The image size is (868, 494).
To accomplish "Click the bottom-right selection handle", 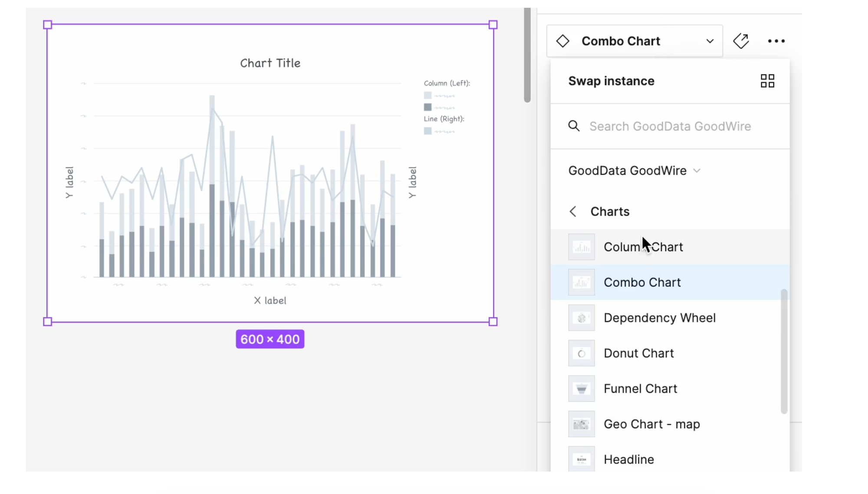I will click(493, 322).
